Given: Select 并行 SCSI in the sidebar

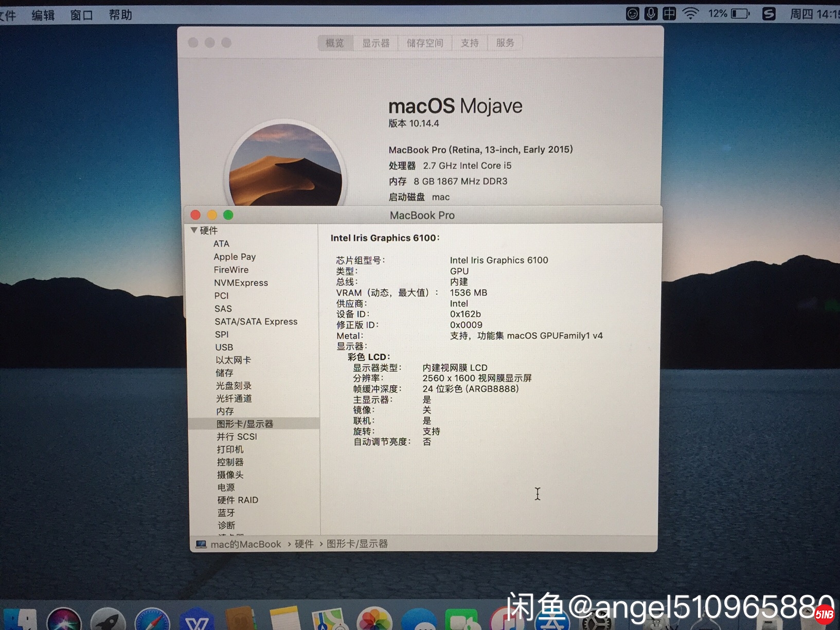Looking at the screenshot, I should (237, 437).
